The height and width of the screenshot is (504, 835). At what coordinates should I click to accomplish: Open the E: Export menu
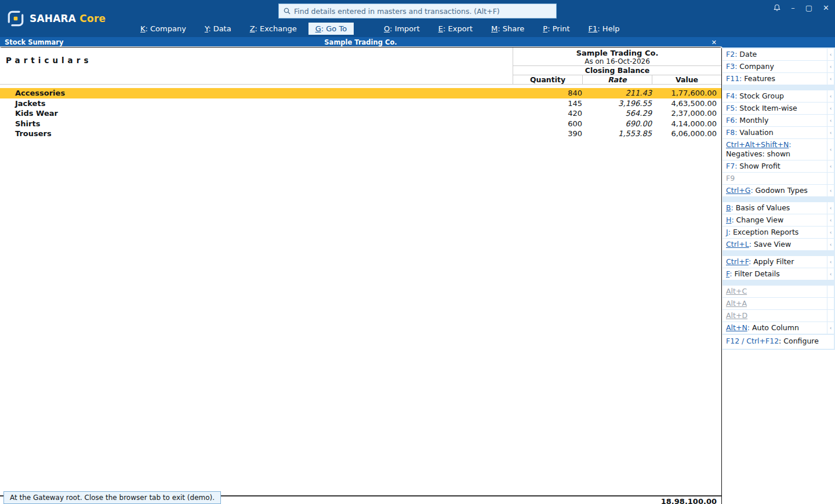455,28
